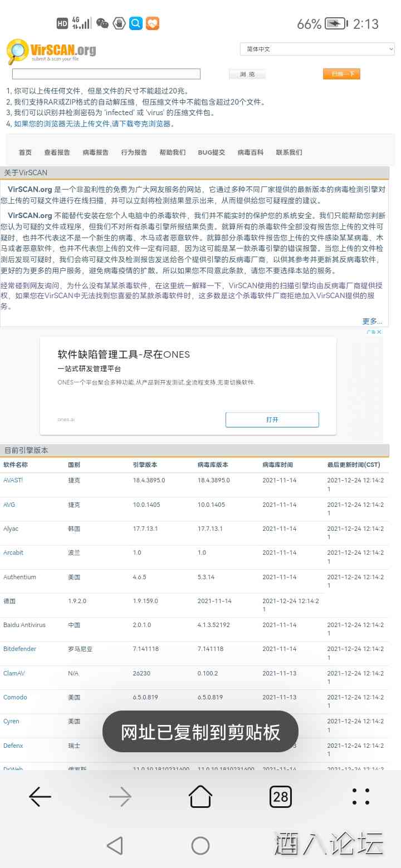Open the ClamAV engine link
The image size is (401, 868).
14,673
